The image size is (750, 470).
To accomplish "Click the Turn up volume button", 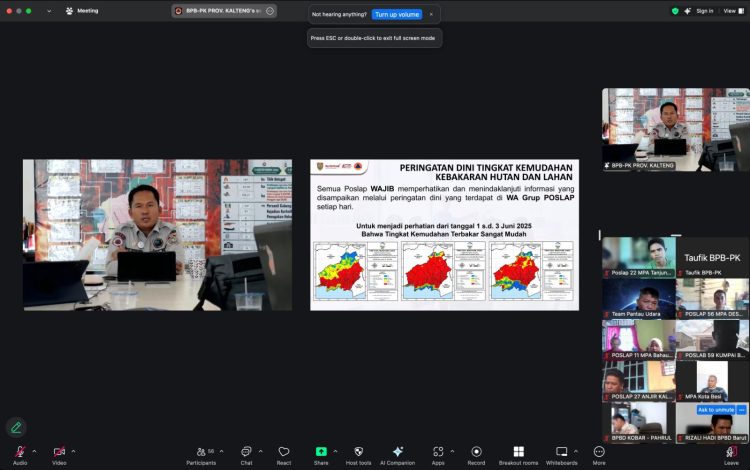I will 396,15.
